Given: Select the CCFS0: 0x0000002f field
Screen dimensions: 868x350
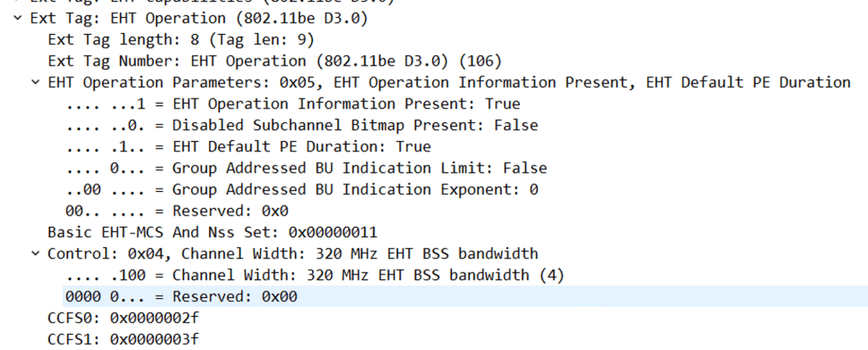Looking at the screenshot, I should 124,318.
